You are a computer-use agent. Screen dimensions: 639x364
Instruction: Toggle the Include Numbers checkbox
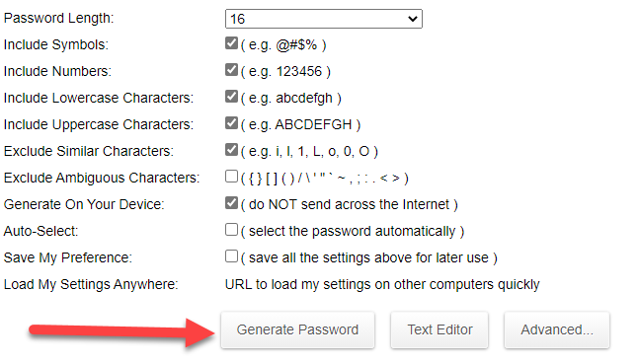231,70
